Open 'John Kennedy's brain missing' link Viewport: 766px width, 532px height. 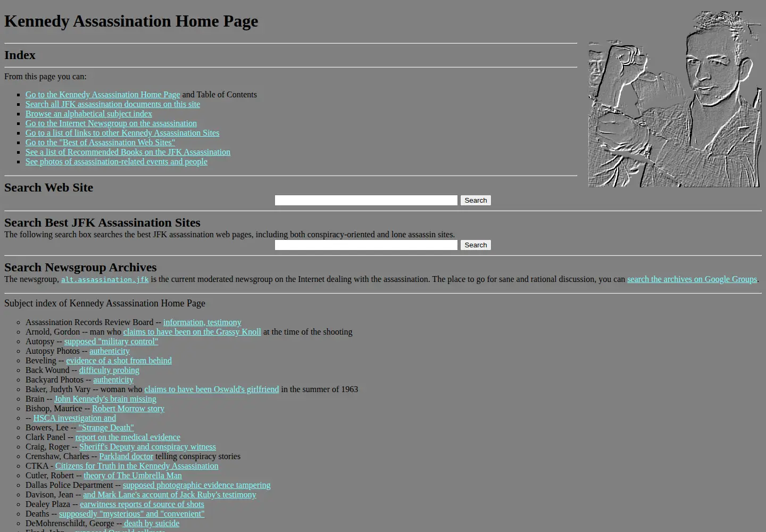pos(105,399)
